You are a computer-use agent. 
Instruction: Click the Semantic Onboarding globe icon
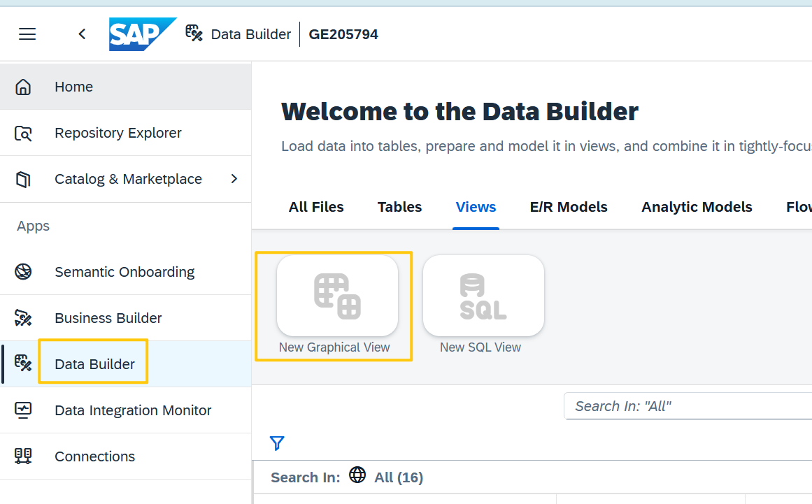coord(23,272)
